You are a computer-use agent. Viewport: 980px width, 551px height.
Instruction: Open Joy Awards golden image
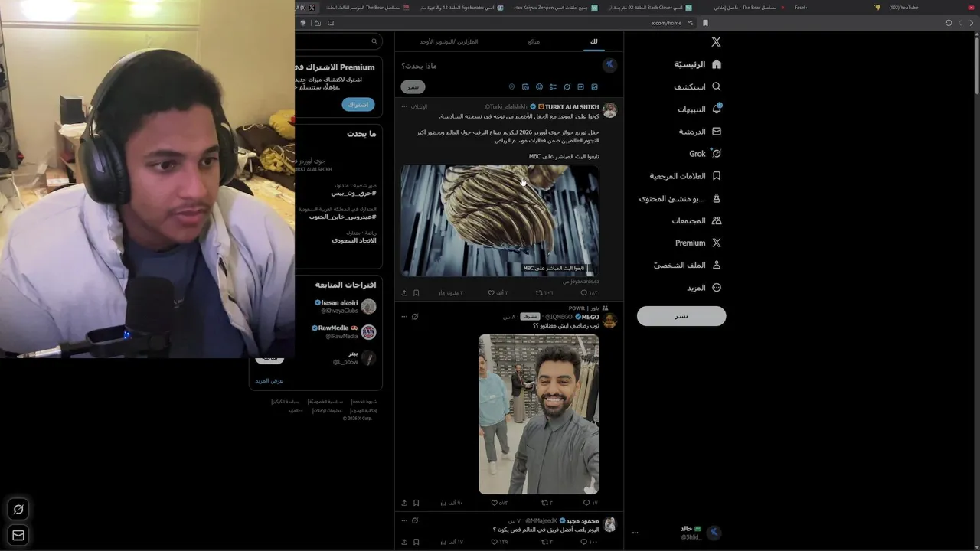click(x=500, y=220)
